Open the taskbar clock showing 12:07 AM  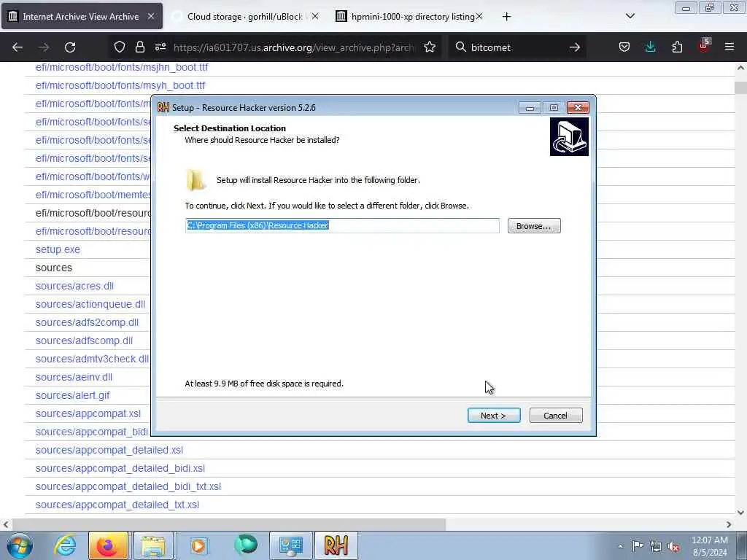click(709, 545)
